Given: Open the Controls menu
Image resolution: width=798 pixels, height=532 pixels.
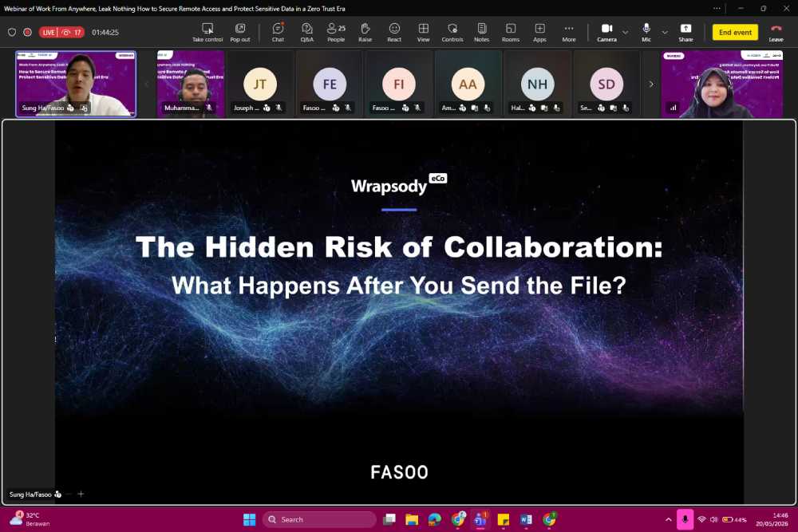Looking at the screenshot, I should [x=452, y=33].
